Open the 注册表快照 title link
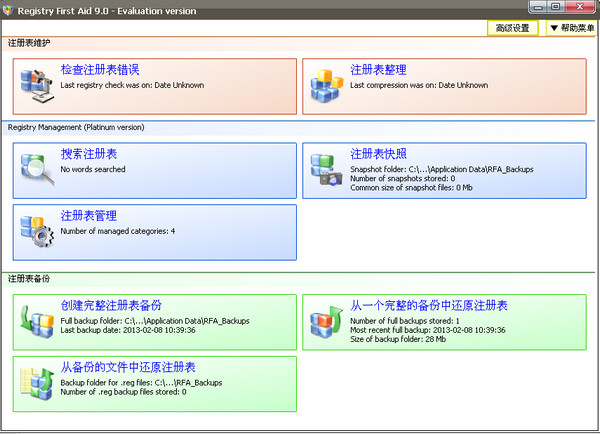The width and height of the screenshot is (600, 434). (378, 154)
